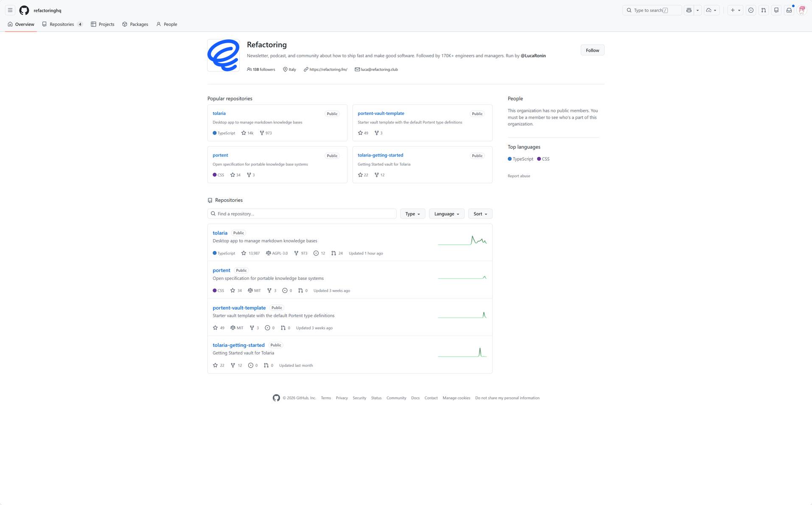Image resolution: width=812 pixels, height=505 pixels.
Task: Open the Terms footer link
Action: 326,398
